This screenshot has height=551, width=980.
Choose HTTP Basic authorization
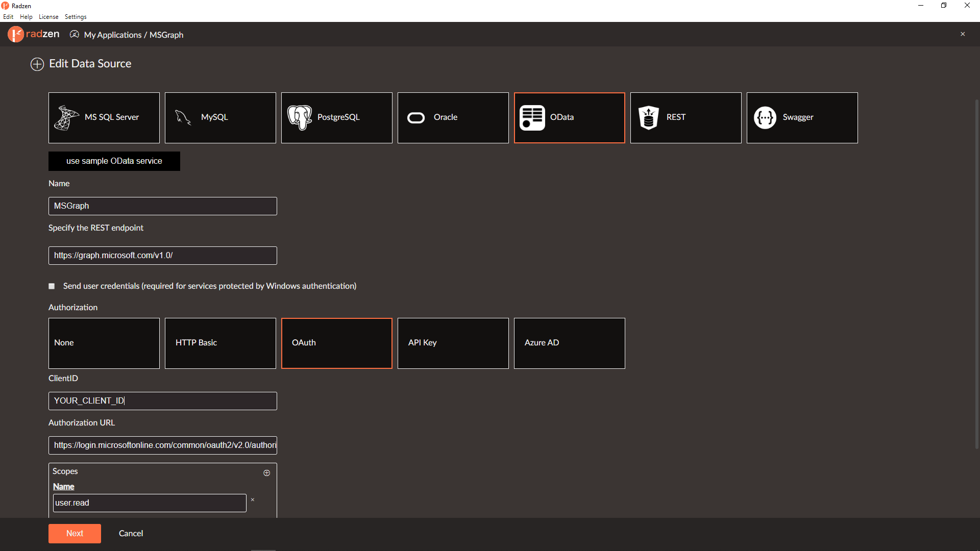220,343
